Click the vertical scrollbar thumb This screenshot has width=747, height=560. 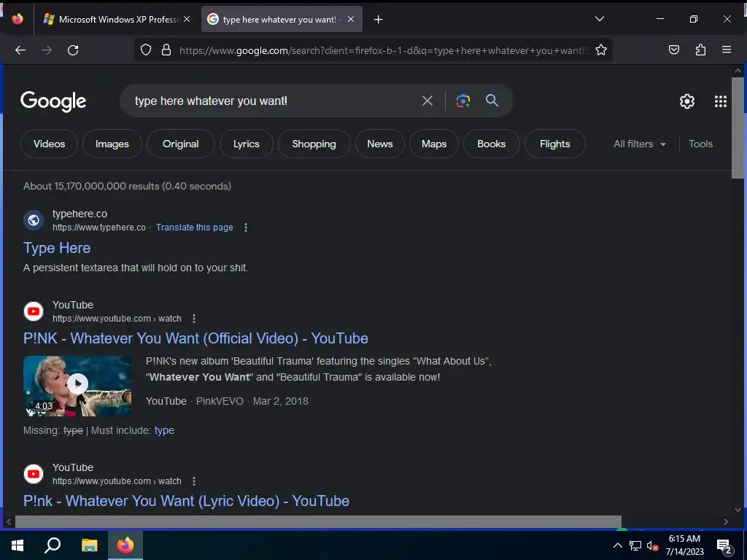coord(738,128)
